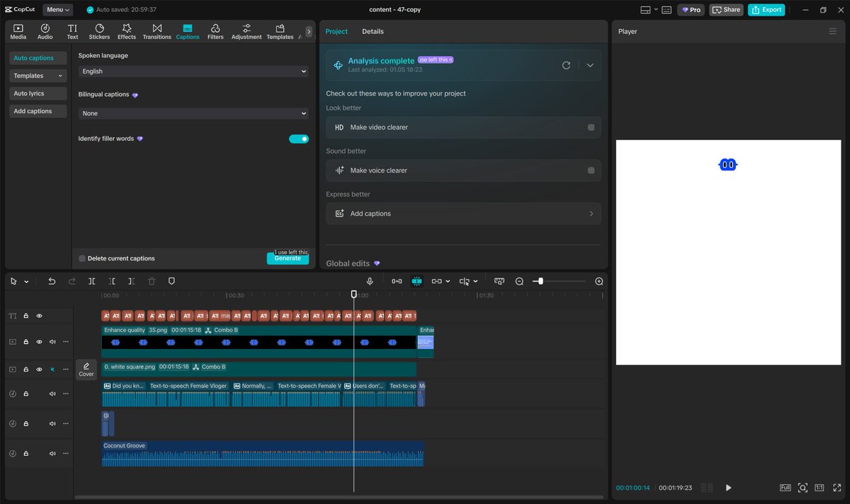Switch to the Details tab
Screen dimensions: 850x504
pos(373,32)
